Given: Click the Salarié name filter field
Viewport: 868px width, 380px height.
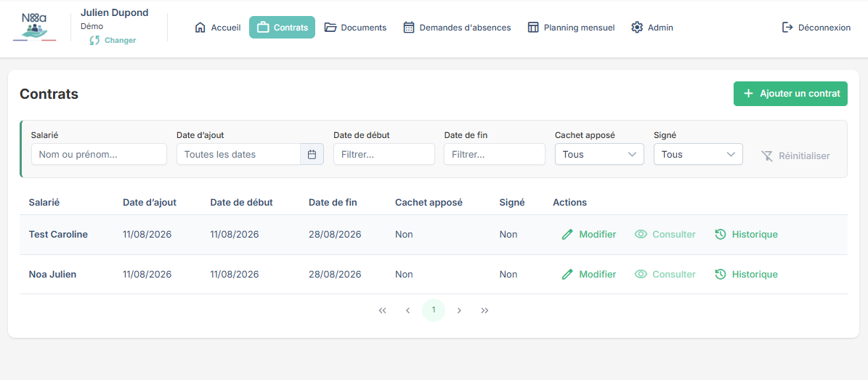Looking at the screenshot, I should 99,154.
